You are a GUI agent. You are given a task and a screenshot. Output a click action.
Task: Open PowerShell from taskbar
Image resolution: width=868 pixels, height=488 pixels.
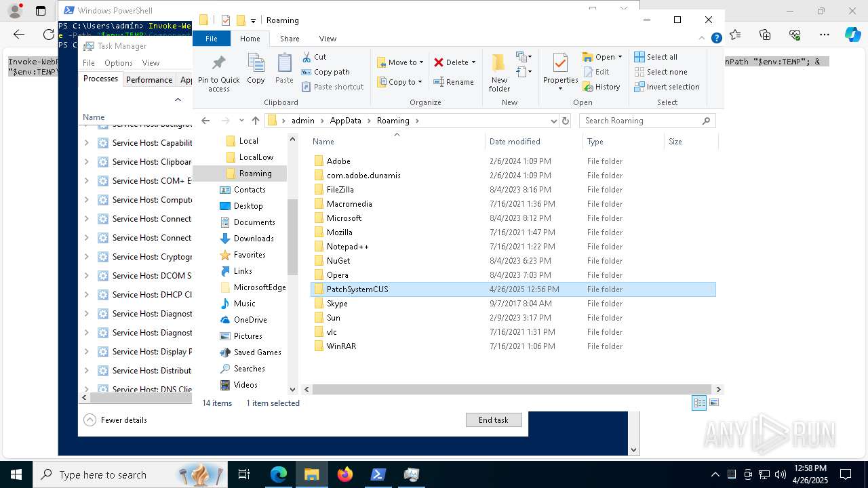coord(378,474)
